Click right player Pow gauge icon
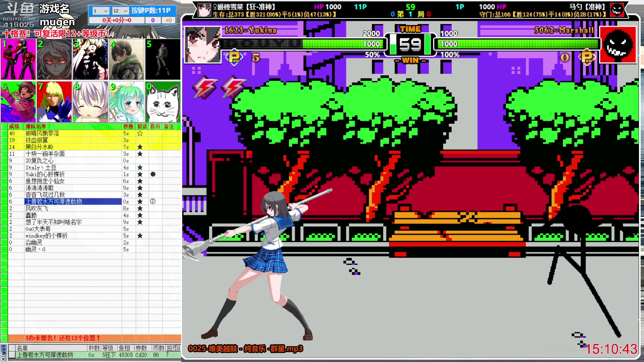 tap(587, 57)
